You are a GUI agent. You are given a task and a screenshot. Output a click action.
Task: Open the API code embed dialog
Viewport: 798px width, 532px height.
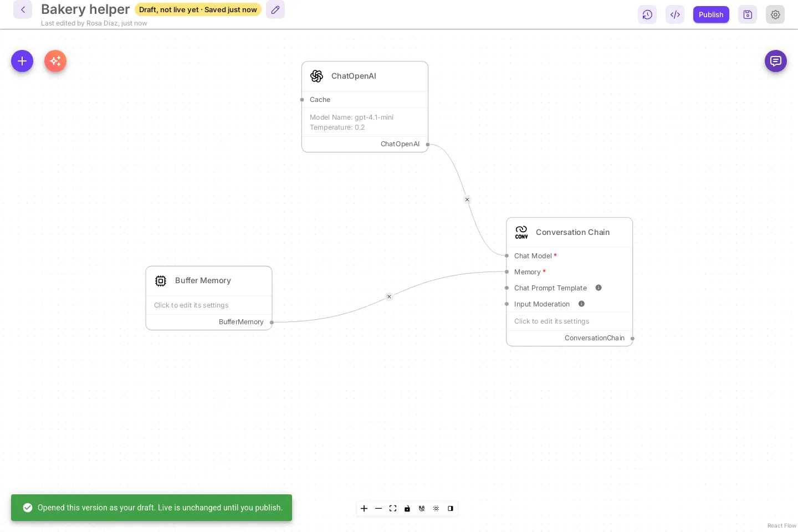pos(675,14)
